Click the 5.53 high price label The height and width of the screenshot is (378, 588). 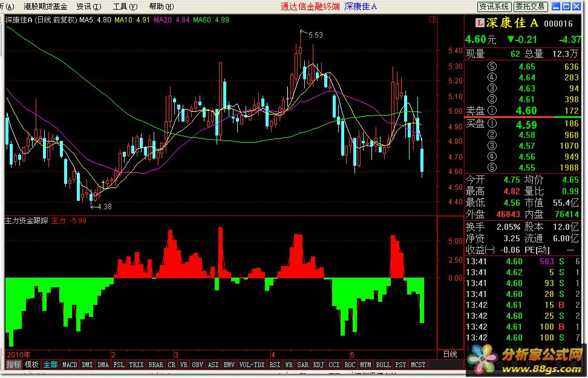coord(316,35)
